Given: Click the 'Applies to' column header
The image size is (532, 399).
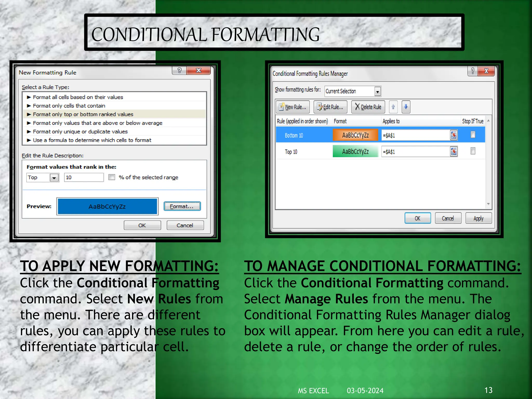Looking at the screenshot, I should pyautogui.click(x=391, y=121).
